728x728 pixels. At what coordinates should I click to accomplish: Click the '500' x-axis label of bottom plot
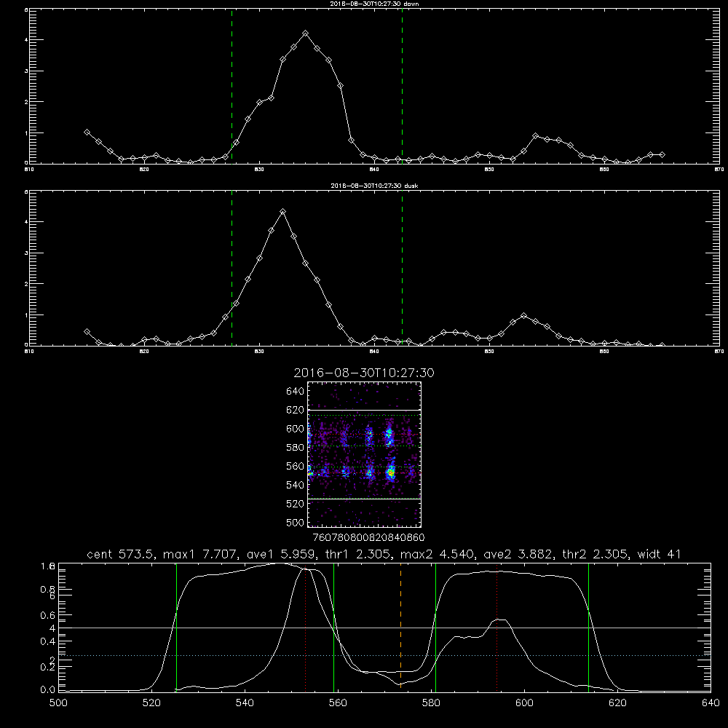point(58,703)
